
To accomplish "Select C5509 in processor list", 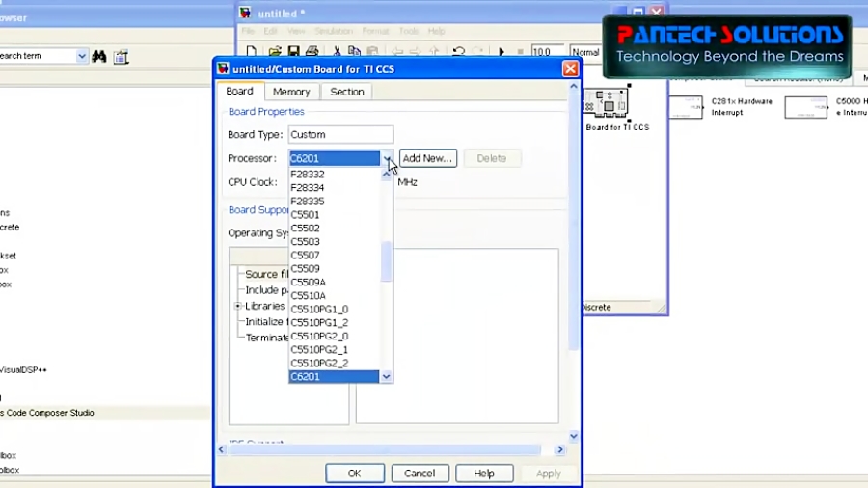I will click(335, 268).
